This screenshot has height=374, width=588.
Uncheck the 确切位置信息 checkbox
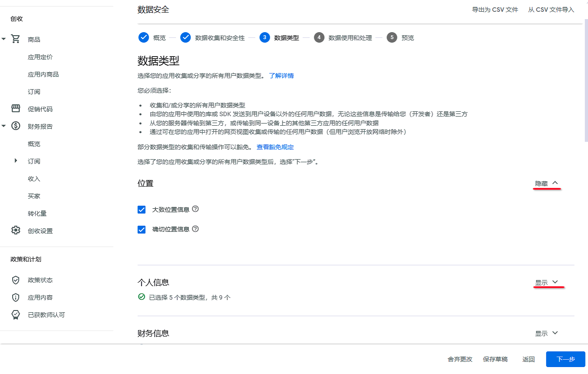click(141, 229)
